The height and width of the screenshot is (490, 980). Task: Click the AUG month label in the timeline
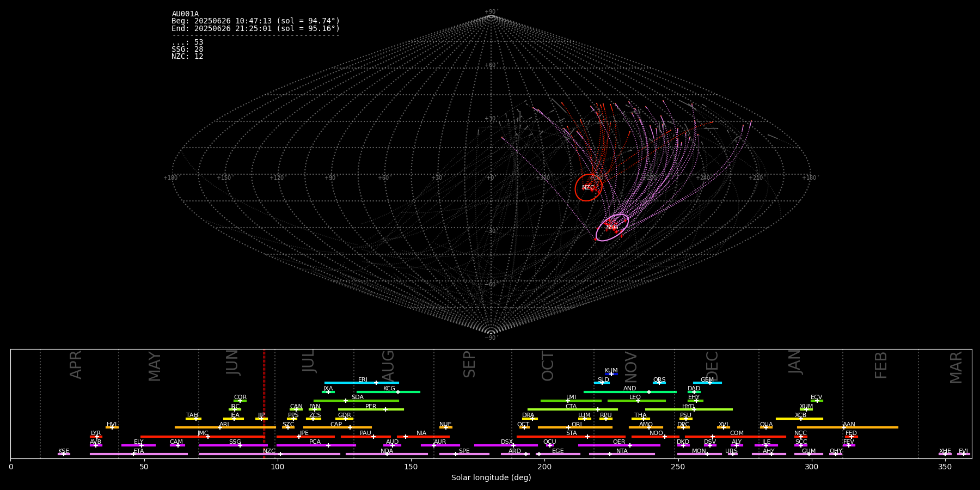[388, 366]
